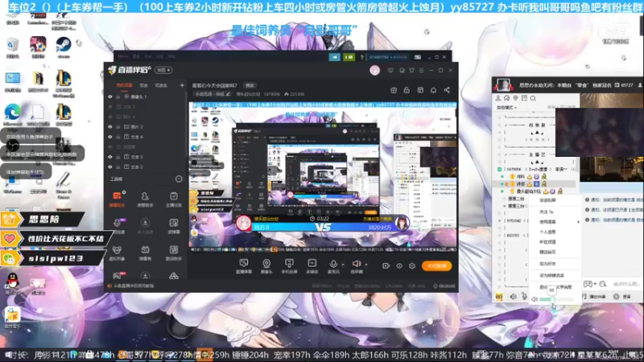This screenshot has width=644, height=362.
Task: Toggle visibility of 摄像头 1 layer
Action: coord(110,97)
